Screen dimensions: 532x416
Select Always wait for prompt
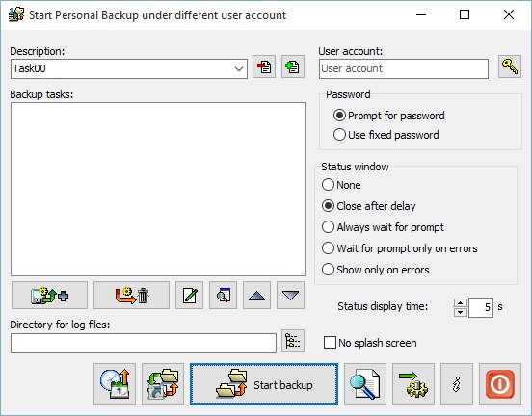(383, 227)
